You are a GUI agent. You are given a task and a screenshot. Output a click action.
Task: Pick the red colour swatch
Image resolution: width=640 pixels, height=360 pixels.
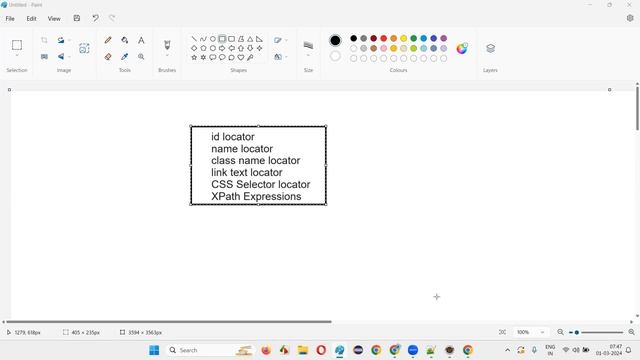(384, 38)
